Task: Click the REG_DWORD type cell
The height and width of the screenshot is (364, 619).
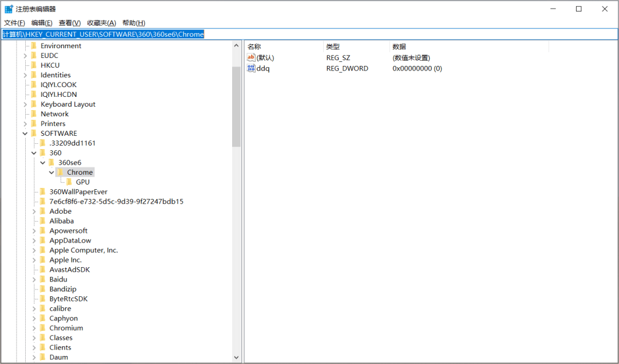Action: click(x=347, y=68)
